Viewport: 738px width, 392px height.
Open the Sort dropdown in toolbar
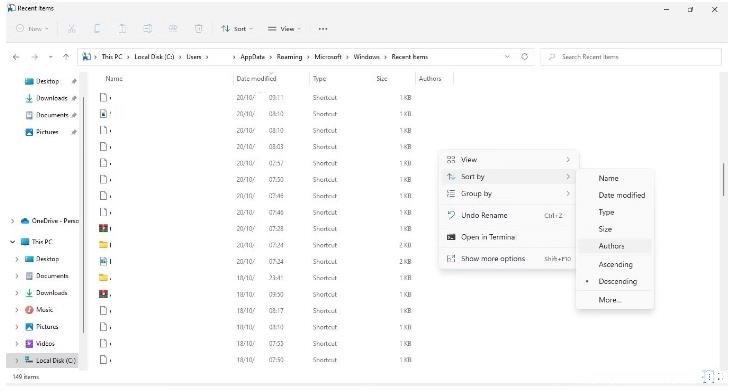click(x=237, y=29)
